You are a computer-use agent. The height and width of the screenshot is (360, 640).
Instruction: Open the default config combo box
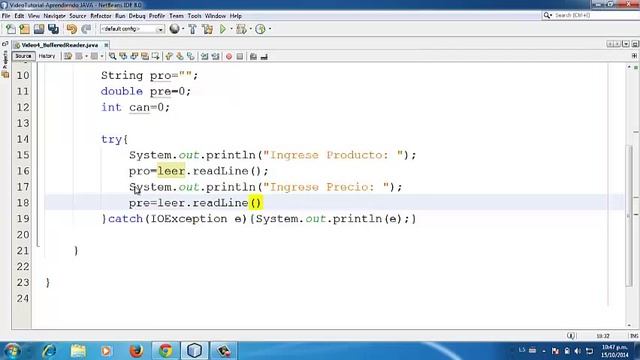coord(132,29)
